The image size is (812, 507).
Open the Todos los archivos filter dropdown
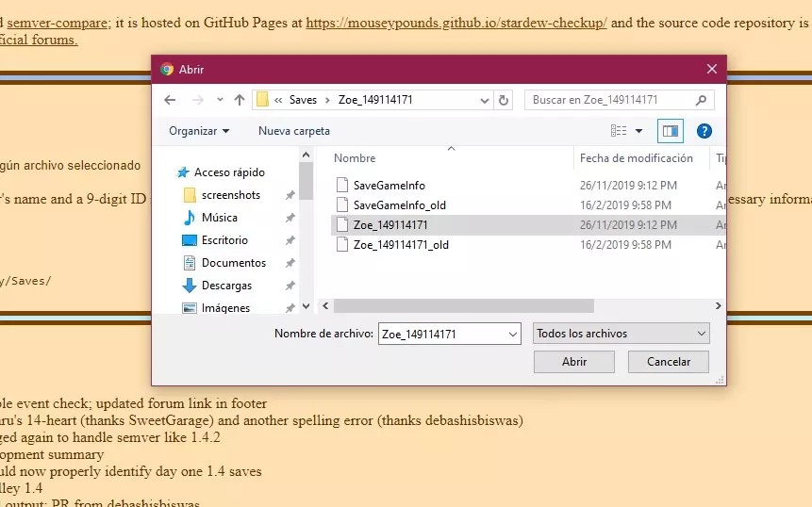pos(621,334)
